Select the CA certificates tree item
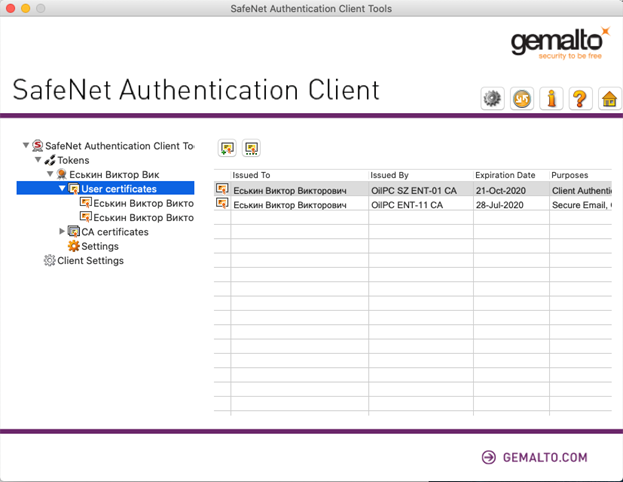The width and height of the screenshot is (623, 482). [x=114, y=232]
